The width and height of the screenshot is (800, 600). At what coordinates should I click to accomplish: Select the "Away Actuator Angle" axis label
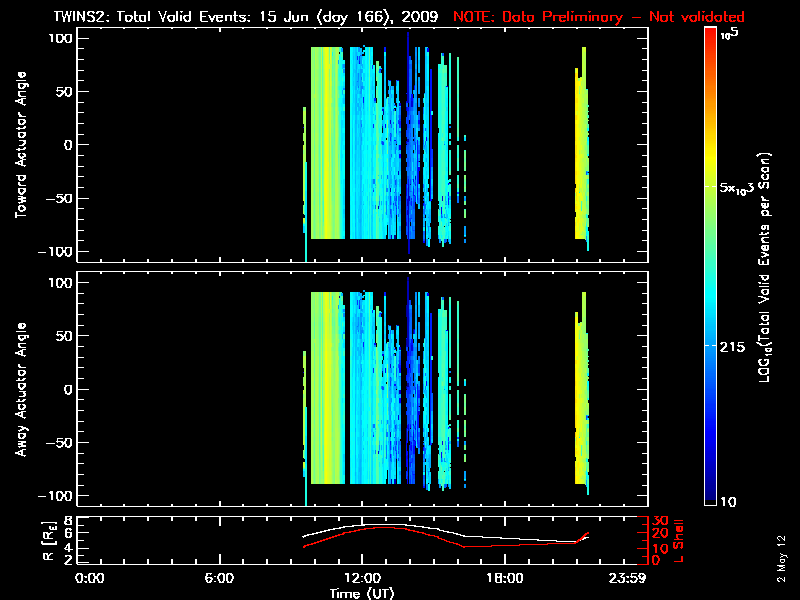(19, 391)
